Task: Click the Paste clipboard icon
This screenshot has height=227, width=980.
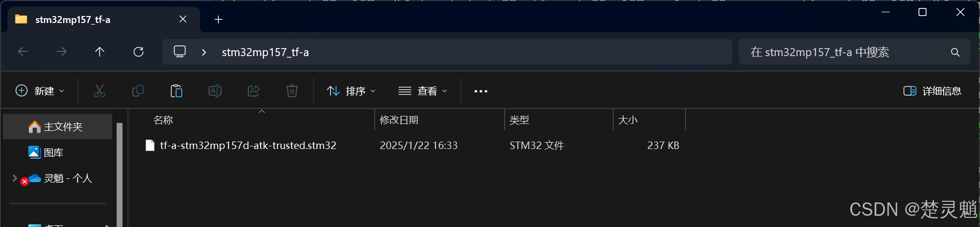Action: (x=177, y=91)
